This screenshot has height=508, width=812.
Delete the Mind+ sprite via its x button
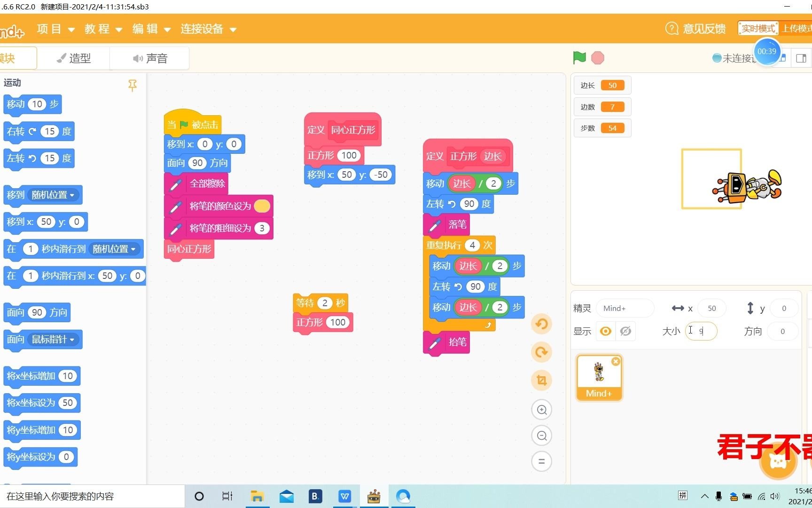click(616, 361)
